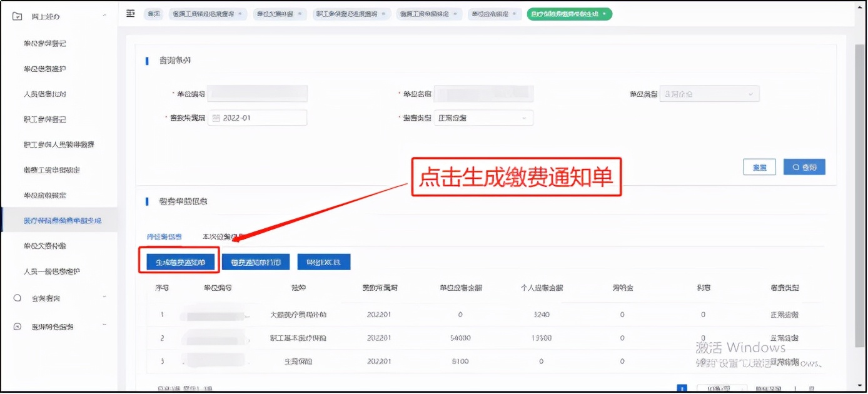Click the 生成缴费通知单 button
Screen dimensions: 868x394
coord(182,261)
